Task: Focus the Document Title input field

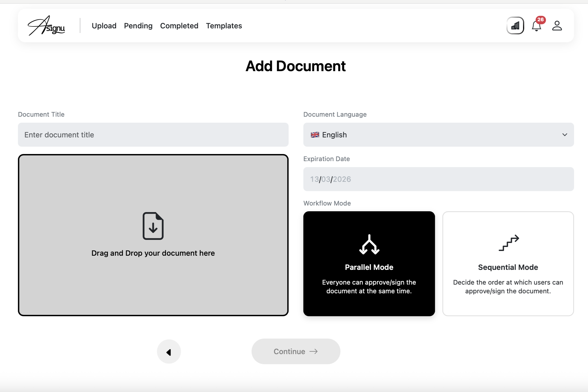Action: (153, 135)
